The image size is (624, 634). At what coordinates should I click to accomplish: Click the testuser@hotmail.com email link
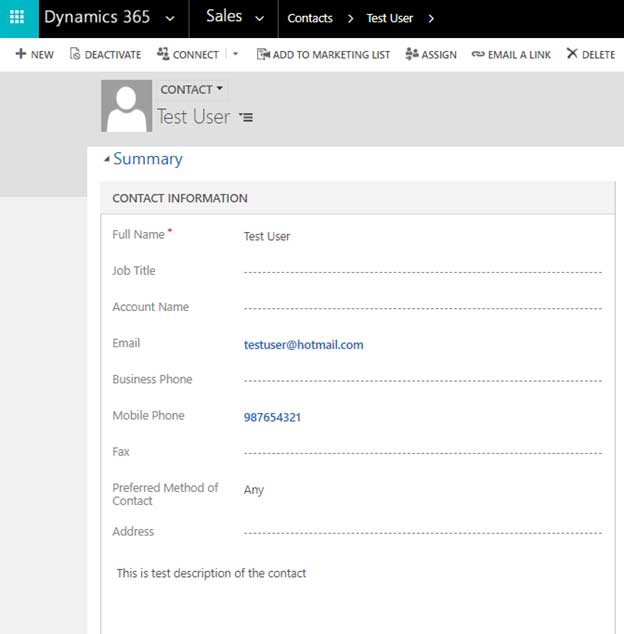[x=303, y=345]
